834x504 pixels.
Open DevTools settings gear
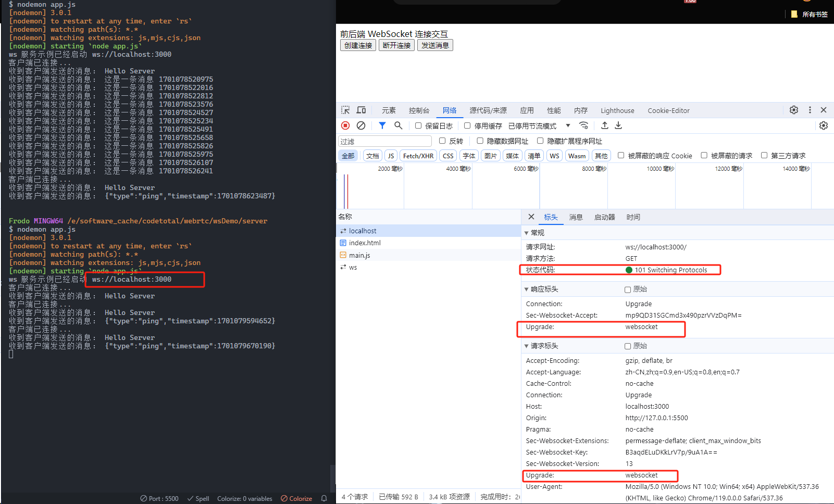(x=794, y=110)
